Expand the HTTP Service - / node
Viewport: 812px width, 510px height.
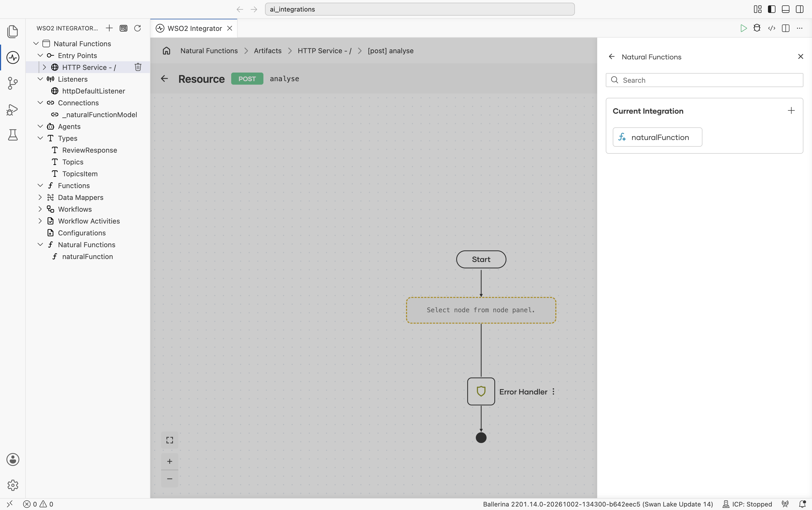44,67
